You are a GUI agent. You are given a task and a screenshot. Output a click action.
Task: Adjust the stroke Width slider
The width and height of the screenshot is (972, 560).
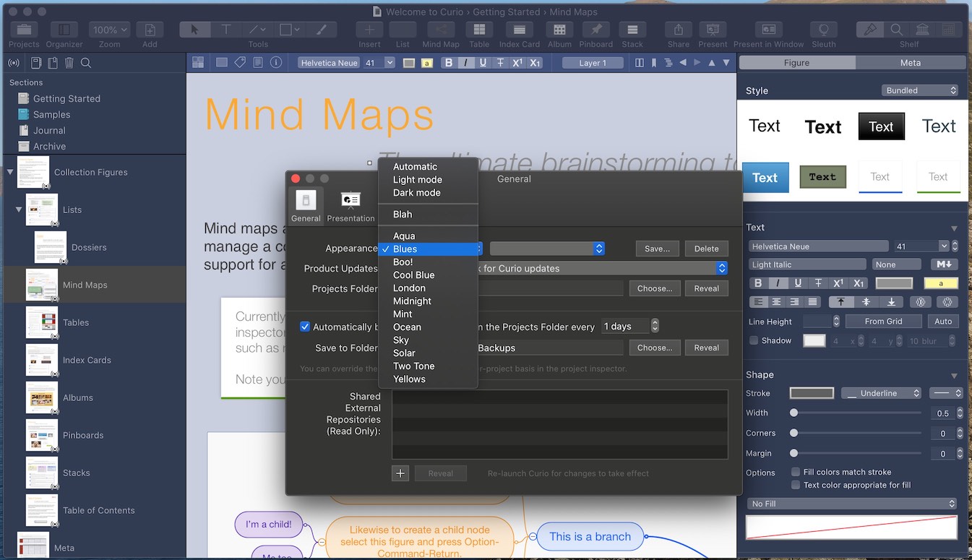pyautogui.click(x=794, y=413)
